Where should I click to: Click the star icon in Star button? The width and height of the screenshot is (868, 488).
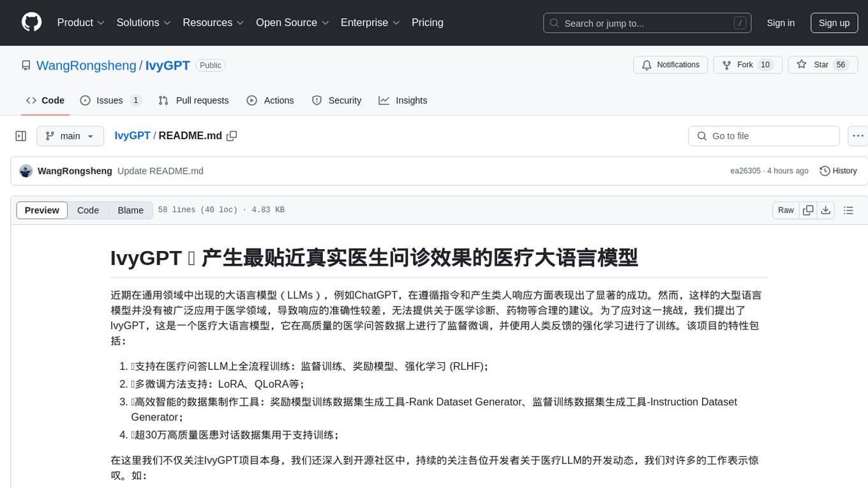[802, 65]
